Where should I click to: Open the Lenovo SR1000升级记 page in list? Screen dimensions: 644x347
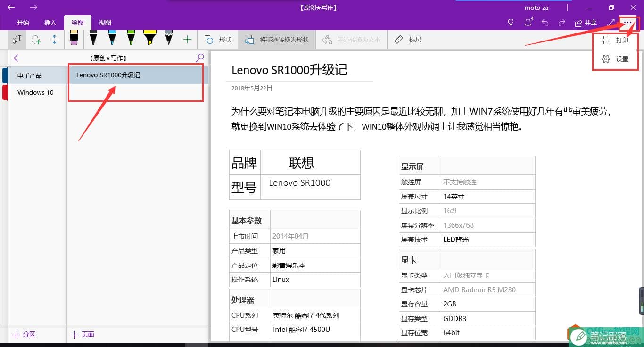(138, 75)
